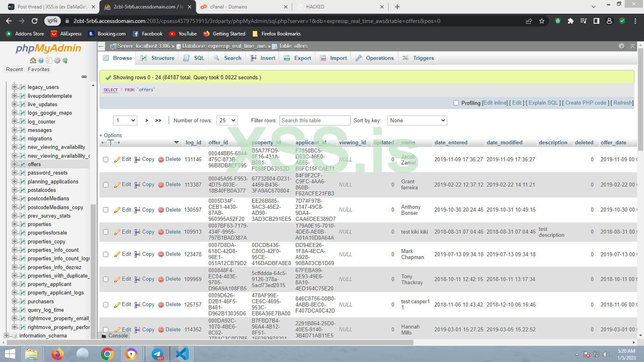Toggle the browser side panel icon
The height and width of the screenshot is (362, 644).
point(596,21)
